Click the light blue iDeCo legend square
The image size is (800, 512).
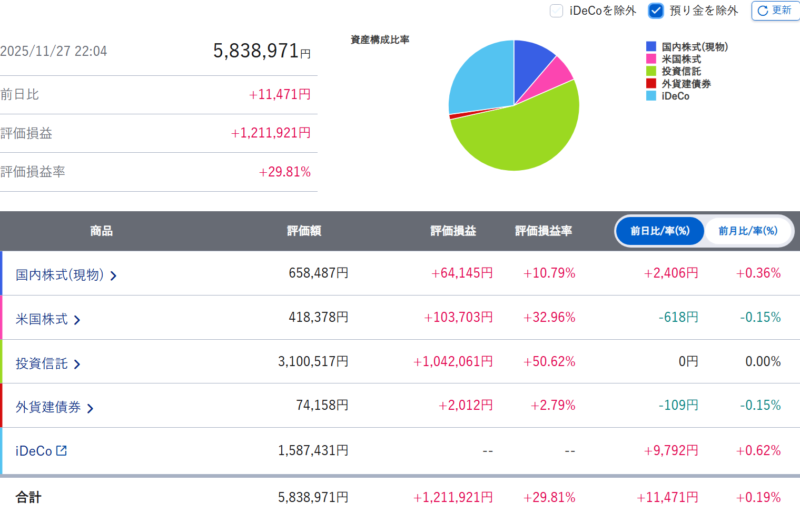point(651,97)
